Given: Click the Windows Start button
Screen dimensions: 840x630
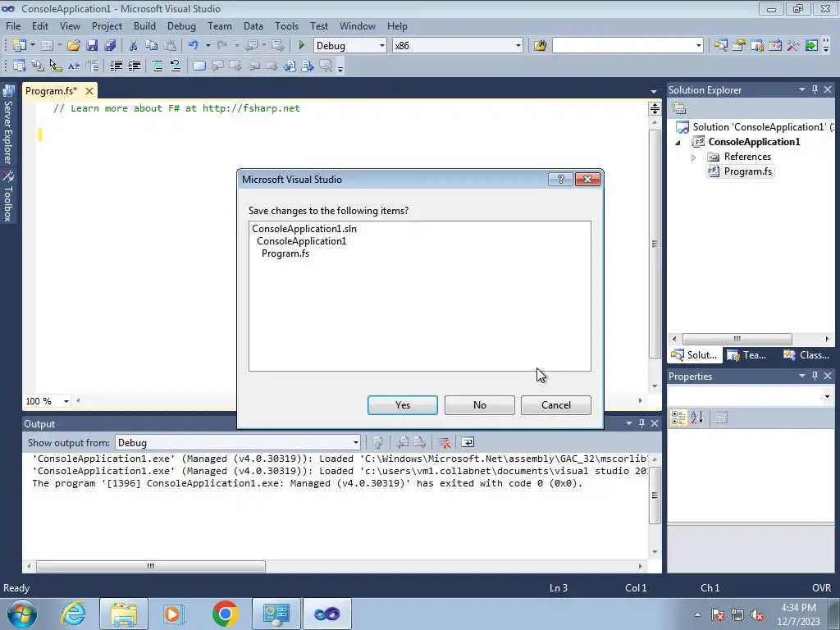Looking at the screenshot, I should tap(22, 614).
